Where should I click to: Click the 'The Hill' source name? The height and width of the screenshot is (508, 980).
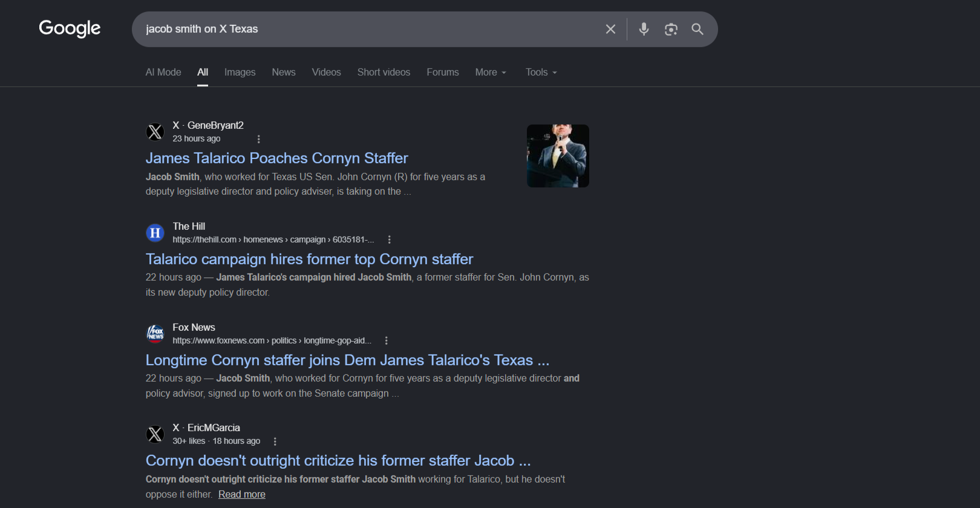pyautogui.click(x=189, y=226)
